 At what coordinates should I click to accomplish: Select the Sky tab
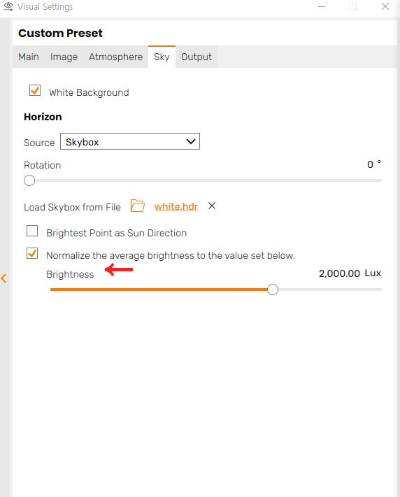(x=162, y=57)
